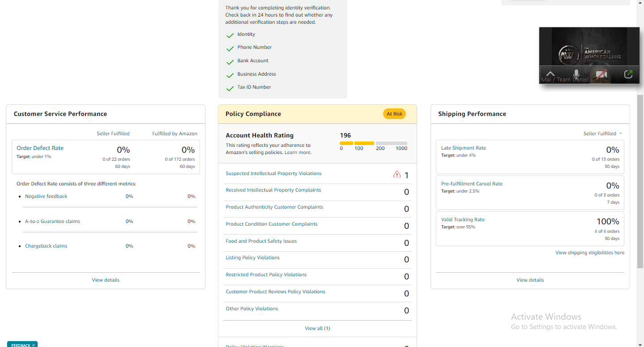Click the At Risk status badge

pyautogui.click(x=394, y=114)
